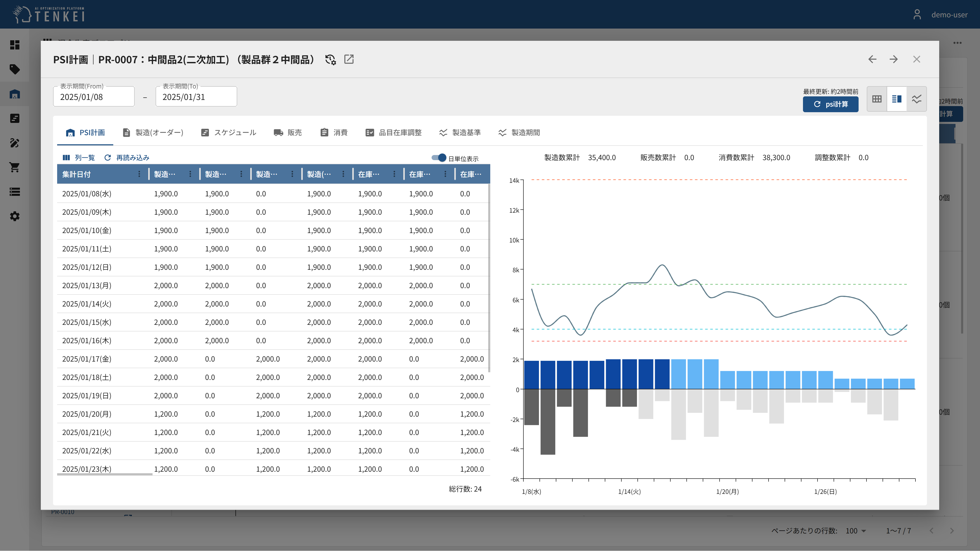The height and width of the screenshot is (551, 980).
Task: Open rows-per-page dropdown showing 100
Action: point(856,531)
